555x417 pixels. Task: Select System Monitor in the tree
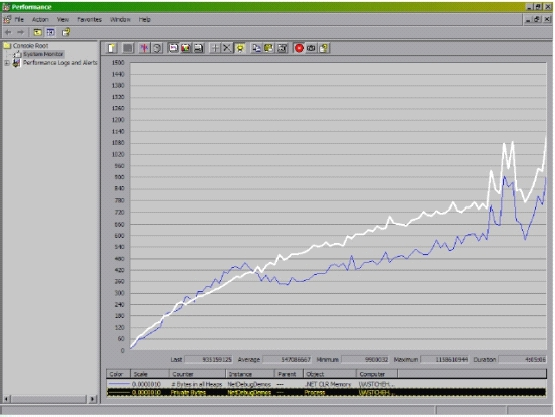(43, 54)
